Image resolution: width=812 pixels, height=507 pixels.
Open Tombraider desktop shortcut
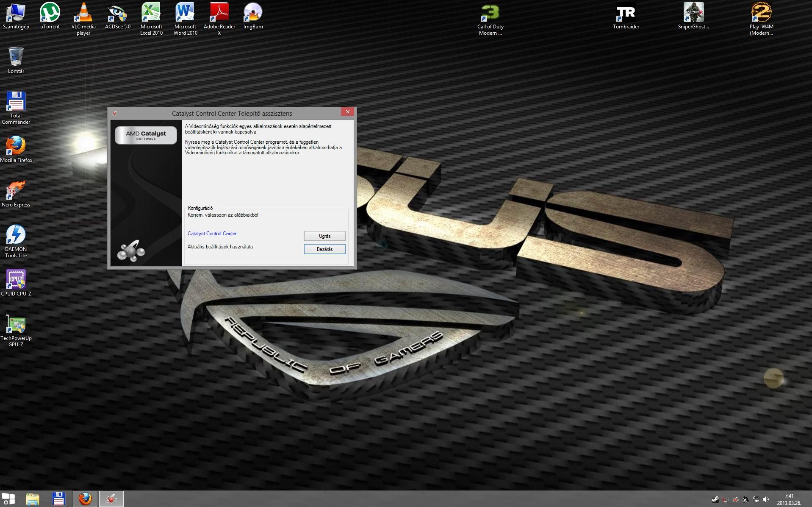point(626,17)
